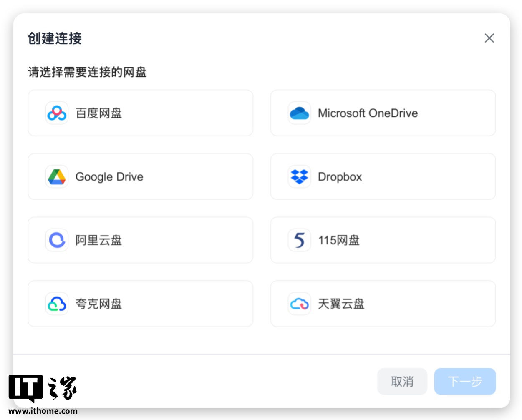Click the 夸克网盘 cloud icon

(57, 304)
